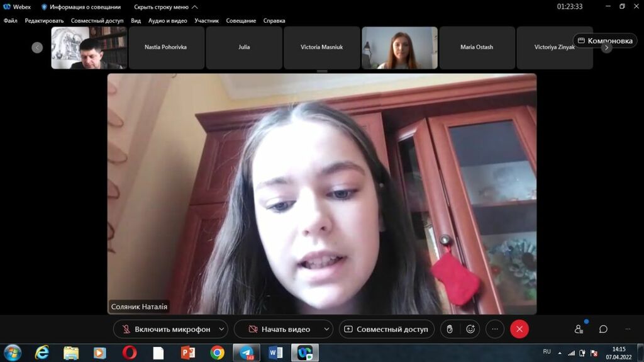Expand microphone options dropdown arrow

221,329
